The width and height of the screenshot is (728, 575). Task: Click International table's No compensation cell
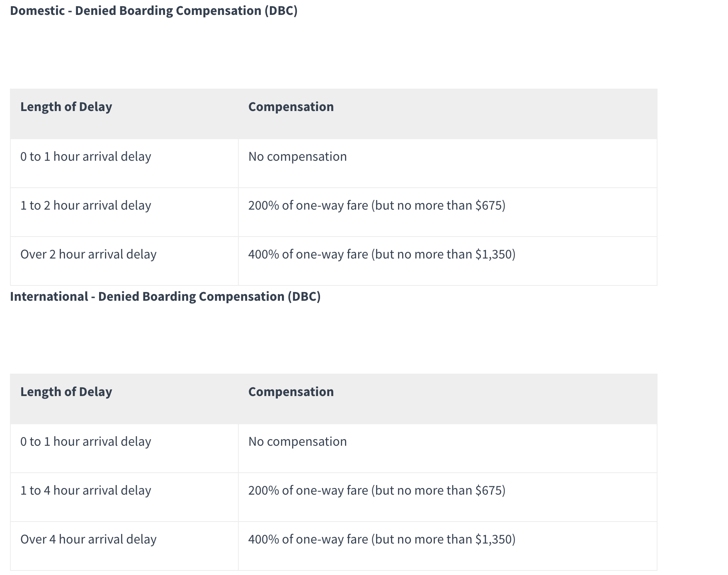[298, 442]
